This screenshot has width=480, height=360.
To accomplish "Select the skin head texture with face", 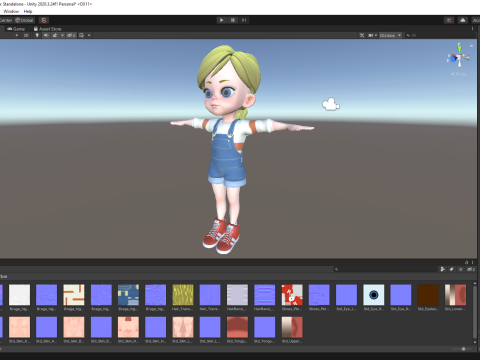I will 128,327.
